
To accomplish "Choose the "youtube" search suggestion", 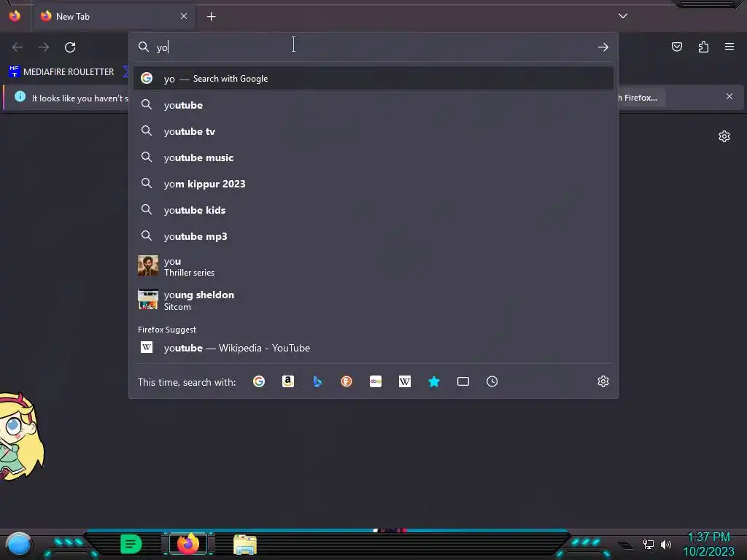I will pos(373,105).
